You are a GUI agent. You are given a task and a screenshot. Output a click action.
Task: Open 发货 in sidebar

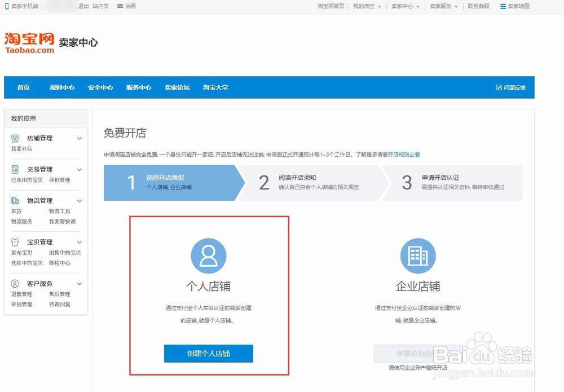(x=16, y=211)
